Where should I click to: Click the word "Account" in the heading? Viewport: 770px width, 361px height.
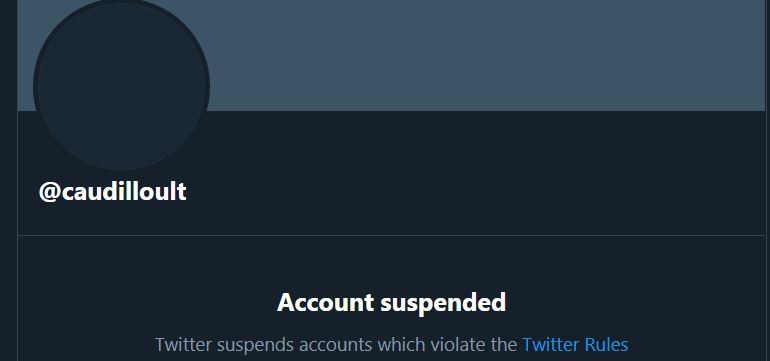[326, 302]
